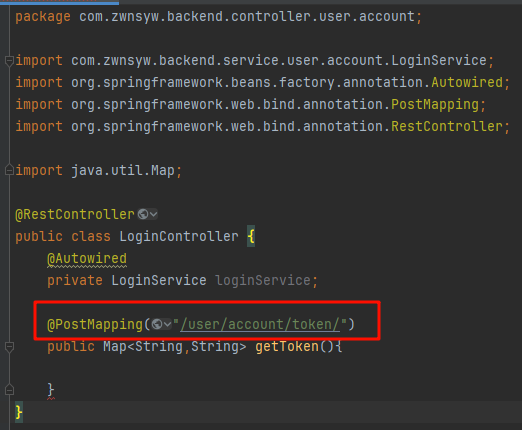522x430 pixels.
Task: Click the getToken method name
Action: pos(287,347)
